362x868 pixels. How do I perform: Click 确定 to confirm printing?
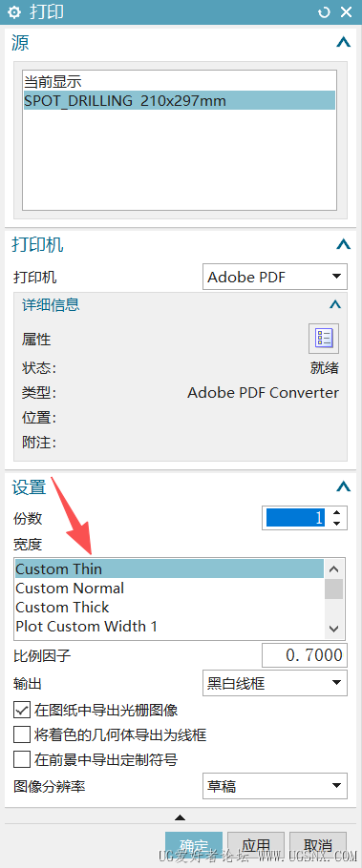pyautogui.click(x=194, y=846)
